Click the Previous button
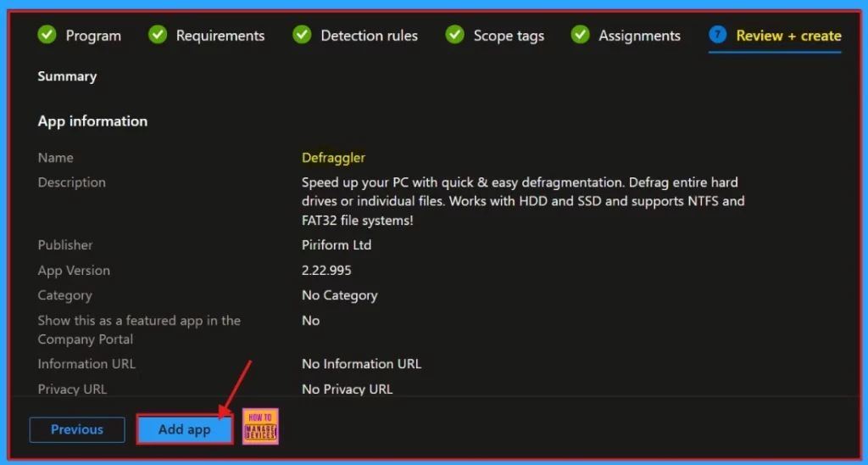The width and height of the screenshot is (868, 465). pos(77,429)
